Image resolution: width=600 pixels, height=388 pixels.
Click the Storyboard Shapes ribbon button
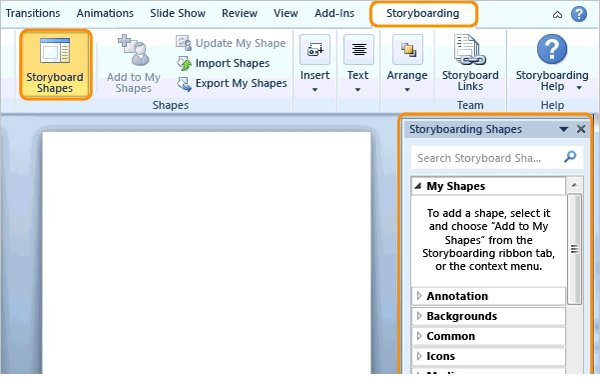coord(55,65)
